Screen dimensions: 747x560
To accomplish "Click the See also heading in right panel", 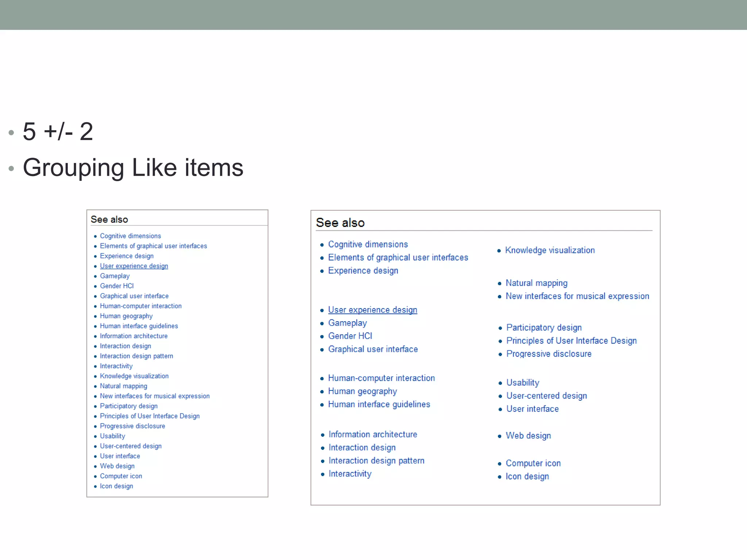I will point(340,223).
